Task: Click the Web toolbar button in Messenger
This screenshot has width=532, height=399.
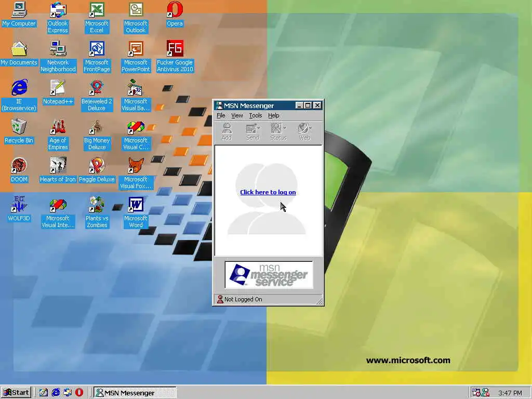Action: pyautogui.click(x=304, y=131)
